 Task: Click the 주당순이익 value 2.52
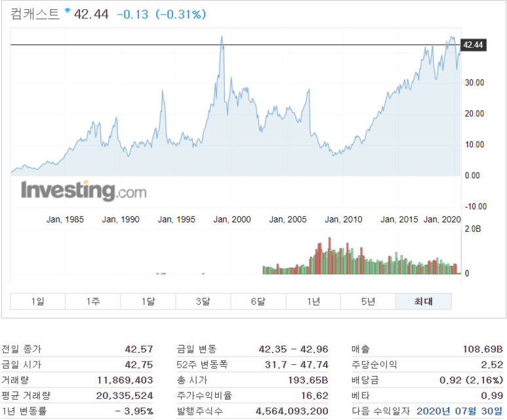[x=492, y=364]
